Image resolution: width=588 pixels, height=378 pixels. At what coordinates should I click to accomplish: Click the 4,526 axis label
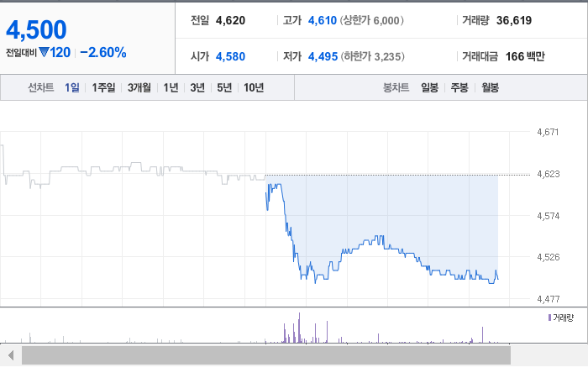[x=548, y=257]
